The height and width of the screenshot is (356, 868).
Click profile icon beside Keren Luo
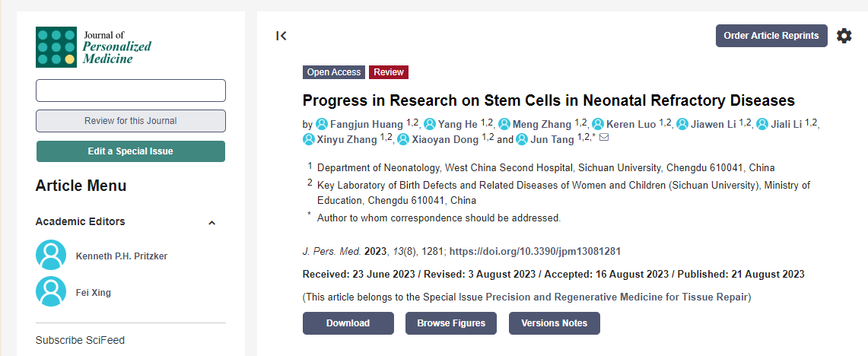[598, 124]
